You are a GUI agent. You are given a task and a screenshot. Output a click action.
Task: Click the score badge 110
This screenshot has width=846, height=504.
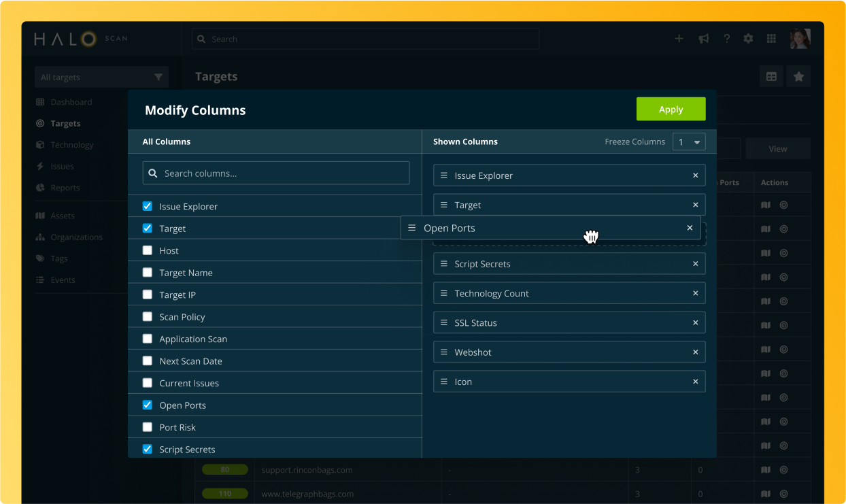point(225,494)
